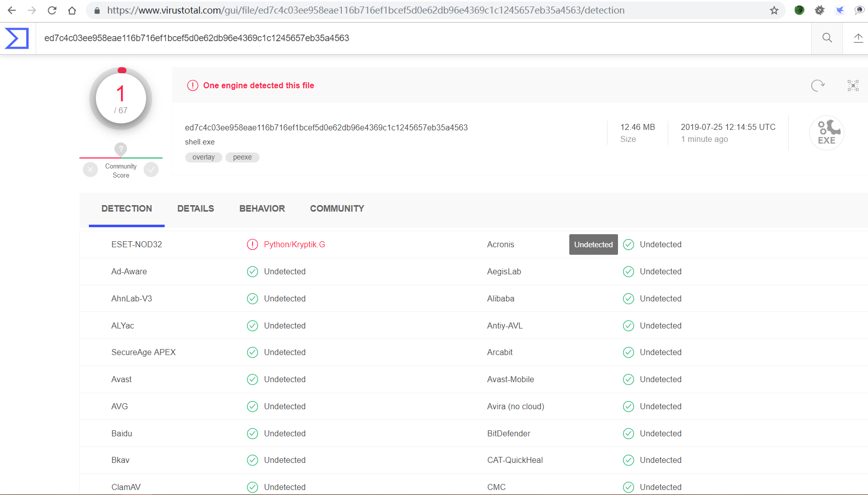Click the 12.46 MB size value
This screenshot has width=868, height=495.
pos(638,127)
